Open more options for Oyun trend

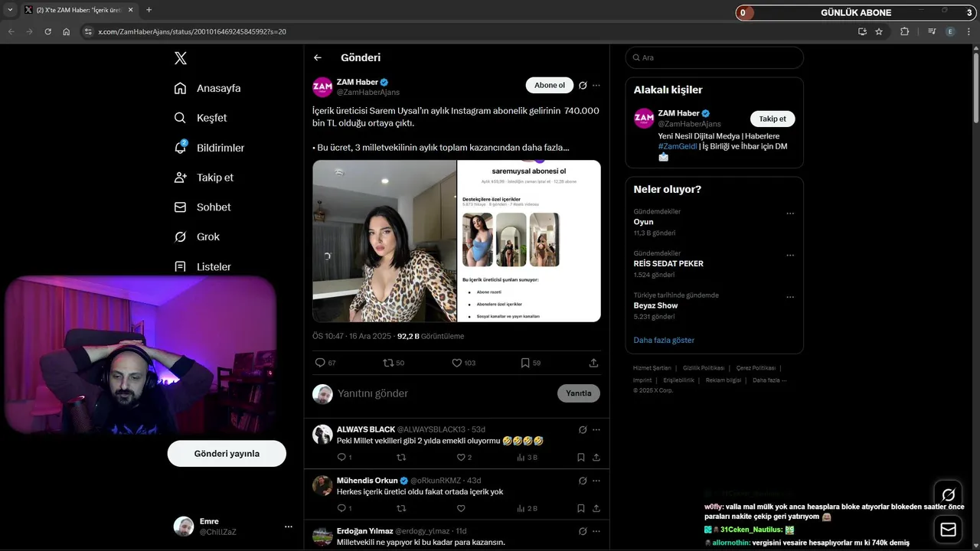point(790,214)
